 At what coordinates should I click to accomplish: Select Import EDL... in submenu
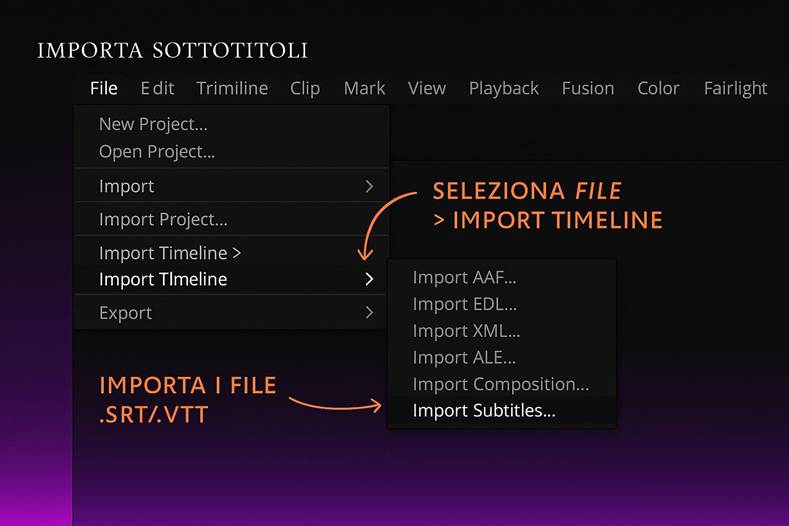[x=464, y=304]
